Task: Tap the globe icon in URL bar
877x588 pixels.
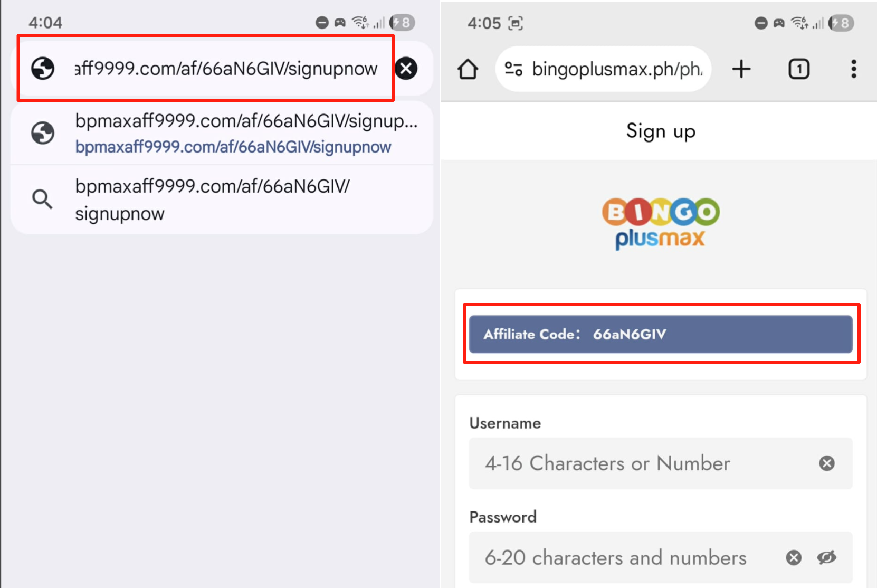Action: [43, 69]
